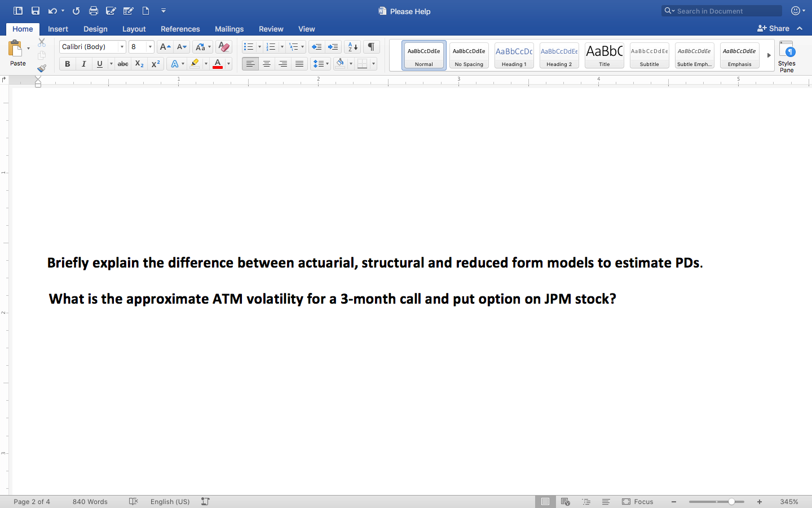812x508 pixels.
Task: Click the Save icon in title bar
Action: click(x=36, y=11)
